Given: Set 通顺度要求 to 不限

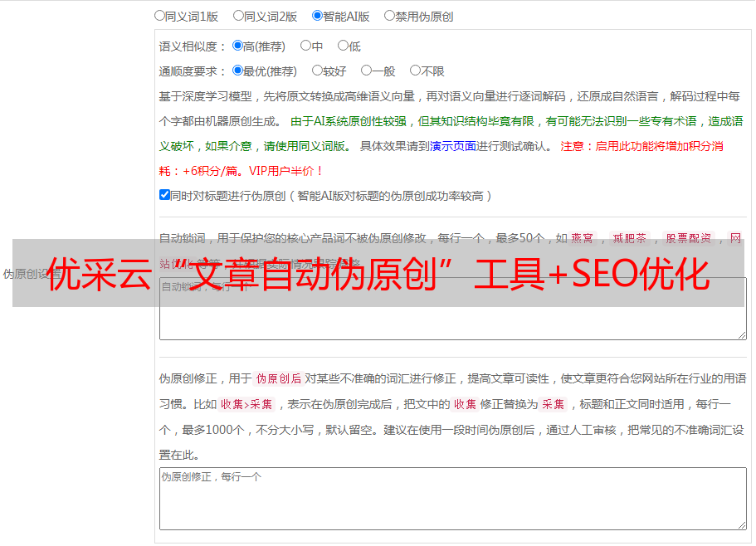Looking at the screenshot, I should point(415,71).
